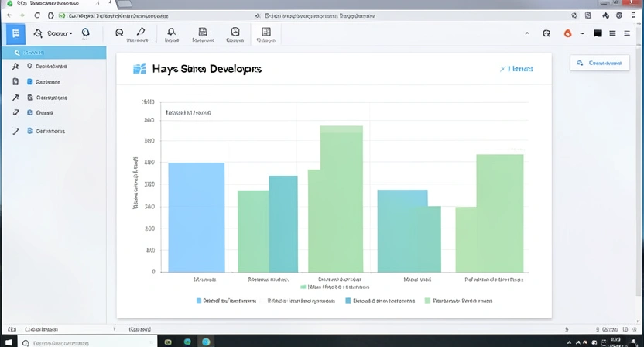644x347 pixels.
Task: Expand the small up-caret in the right toolbar
Action: point(527,33)
